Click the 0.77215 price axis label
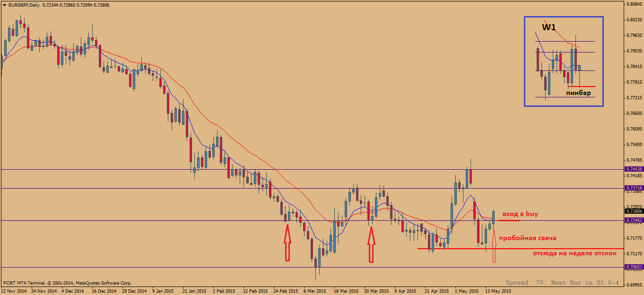Viewport: 644px width, 295px height. (x=634, y=98)
